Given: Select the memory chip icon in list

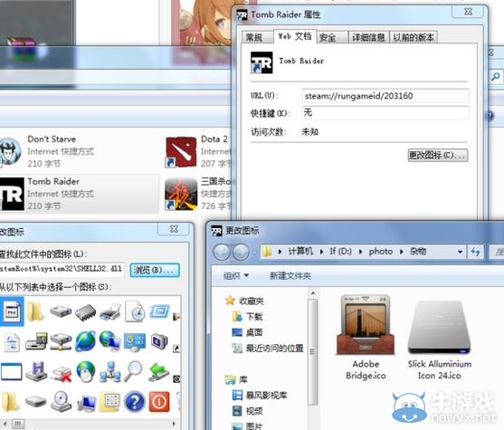Looking at the screenshot, I should click(x=85, y=312).
